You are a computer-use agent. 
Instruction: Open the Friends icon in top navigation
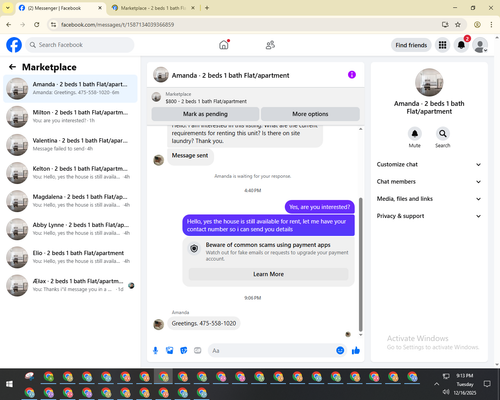point(270,45)
